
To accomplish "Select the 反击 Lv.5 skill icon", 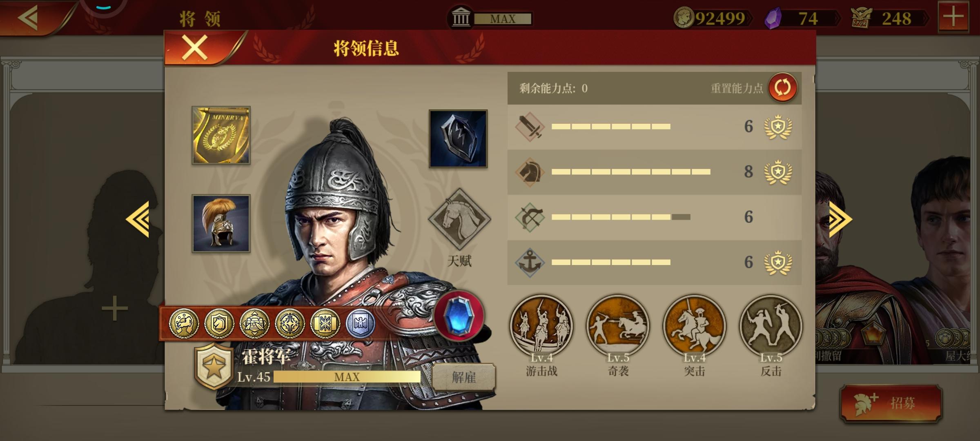I will pyautogui.click(x=771, y=326).
